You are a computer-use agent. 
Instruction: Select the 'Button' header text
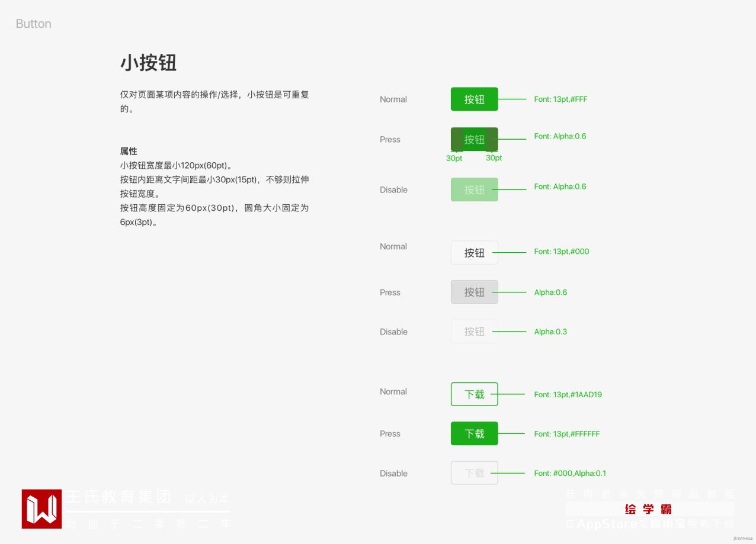pos(33,24)
